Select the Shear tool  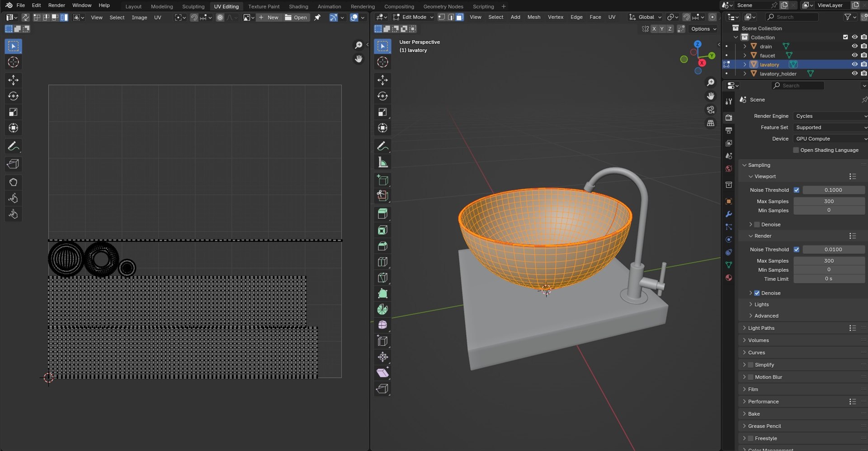[382, 373]
